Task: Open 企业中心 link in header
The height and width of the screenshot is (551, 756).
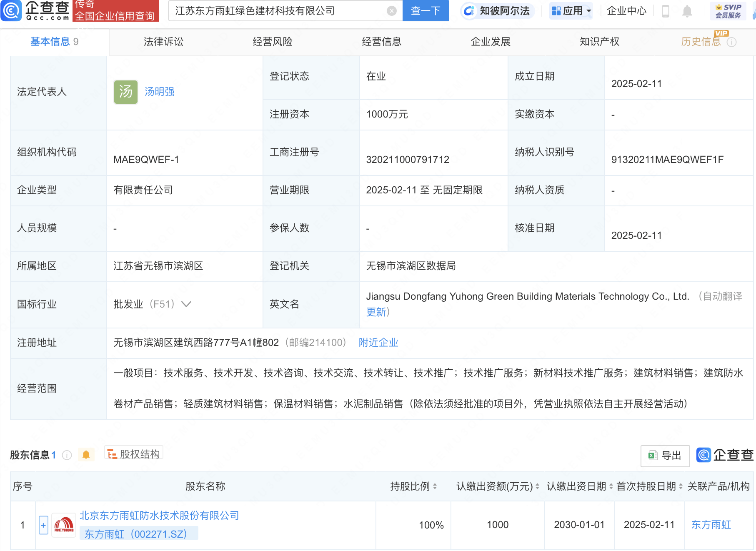Action: (626, 11)
